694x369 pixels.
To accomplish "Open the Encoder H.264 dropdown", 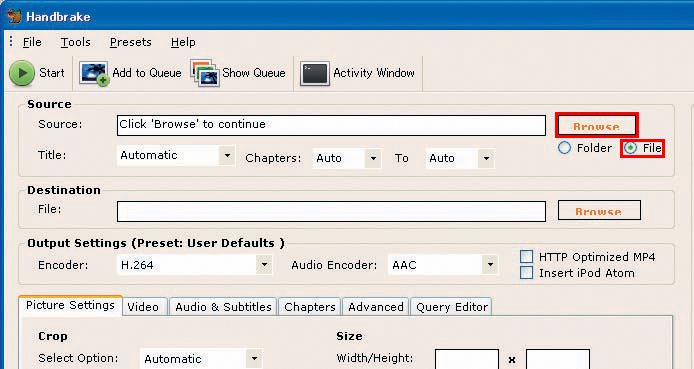I will click(x=194, y=265).
